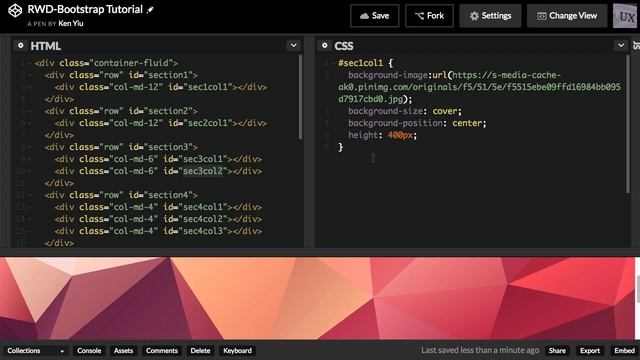The height and width of the screenshot is (360, 640).
Task: Open the Assets panel
Action: pos(123,351)
